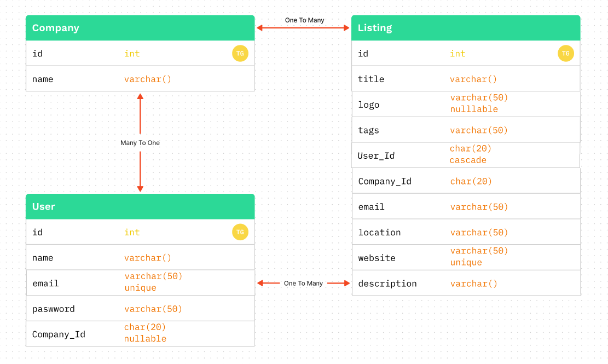Select the 'location' field in Listing table
The width and height of the screenshot is (608, 364).
coord(466,232)
